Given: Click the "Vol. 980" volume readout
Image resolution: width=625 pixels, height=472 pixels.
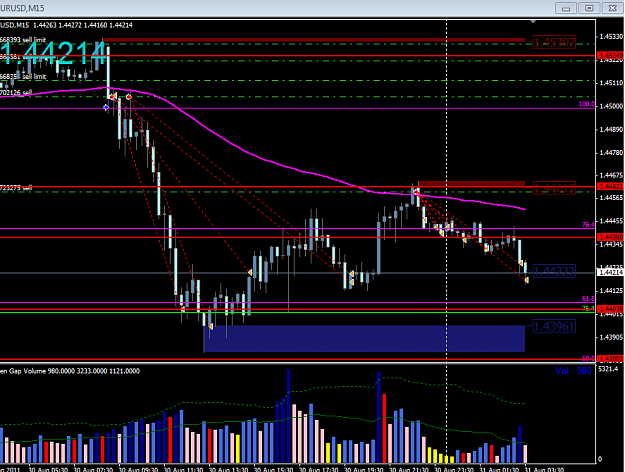Looking at the screenshot, I should point(573,371).
